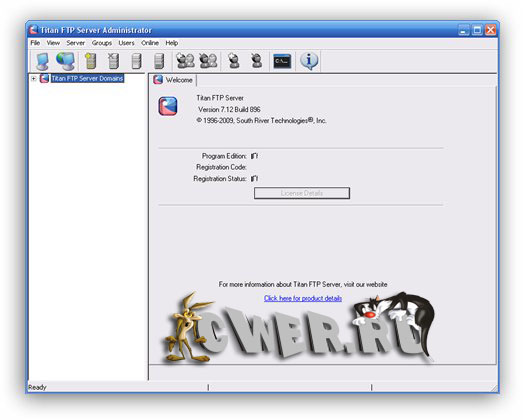Click the License Details button
523x420 pixels.
[x=302, y=193]
